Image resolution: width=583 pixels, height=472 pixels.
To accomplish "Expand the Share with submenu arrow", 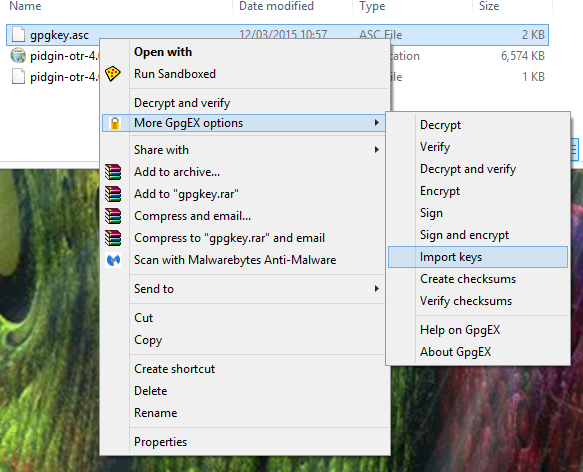I will click(x=377, y=150).
